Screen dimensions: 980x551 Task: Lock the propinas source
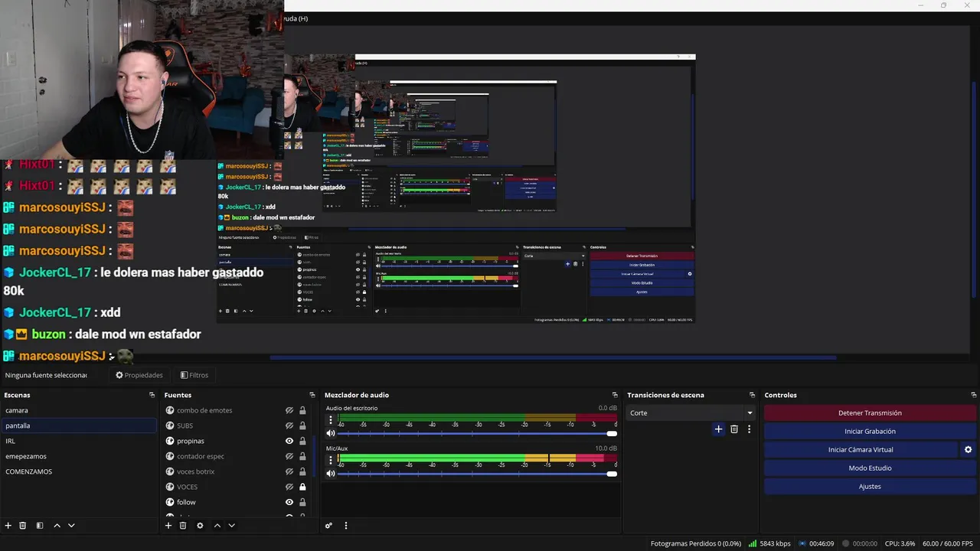coord(302,441)
